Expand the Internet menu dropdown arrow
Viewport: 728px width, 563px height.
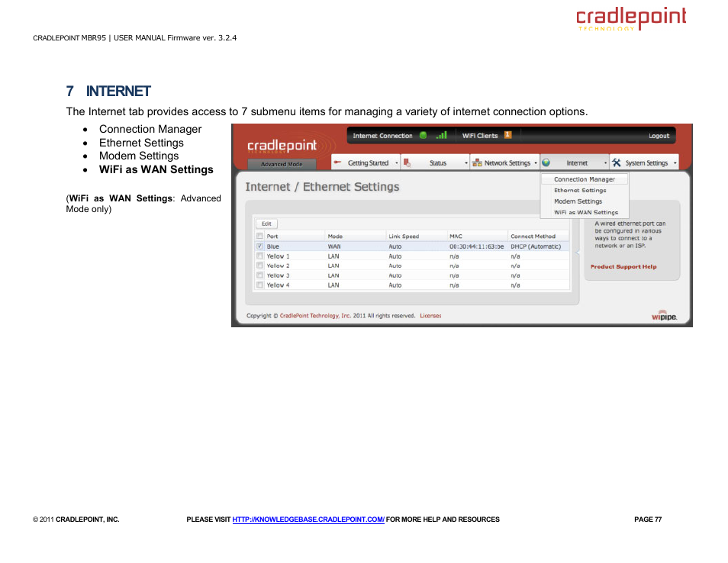pos(605,163)
